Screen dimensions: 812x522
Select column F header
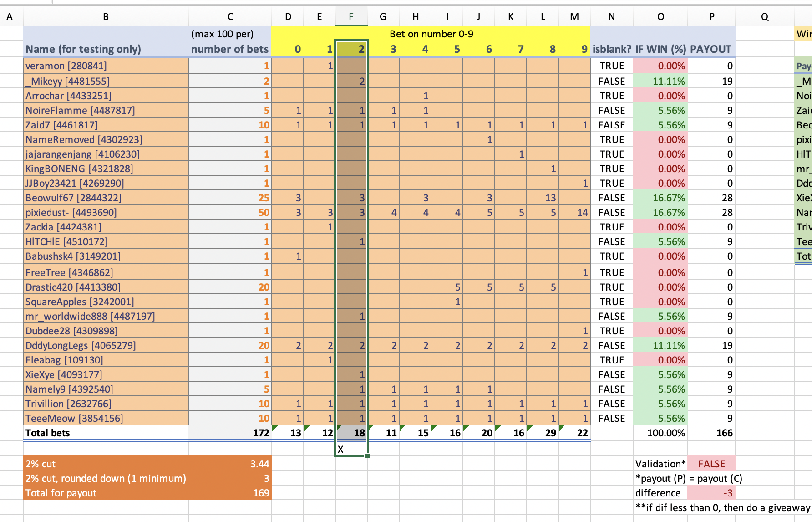[x=351, y=17]
